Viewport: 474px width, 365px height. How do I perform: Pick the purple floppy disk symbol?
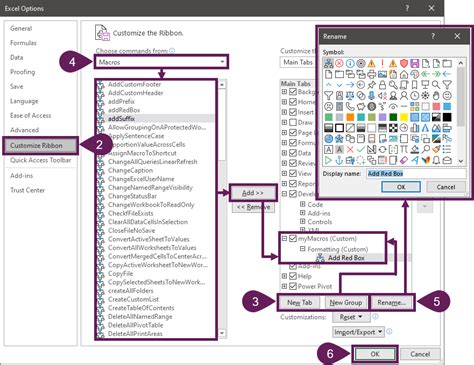click(x=414, y=63)
